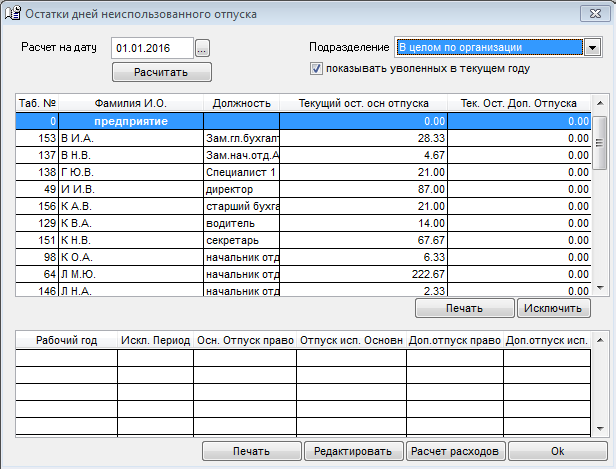Click the Зам.гл.бухгалт position cell
Screen dimensions: 616x469
242,138
